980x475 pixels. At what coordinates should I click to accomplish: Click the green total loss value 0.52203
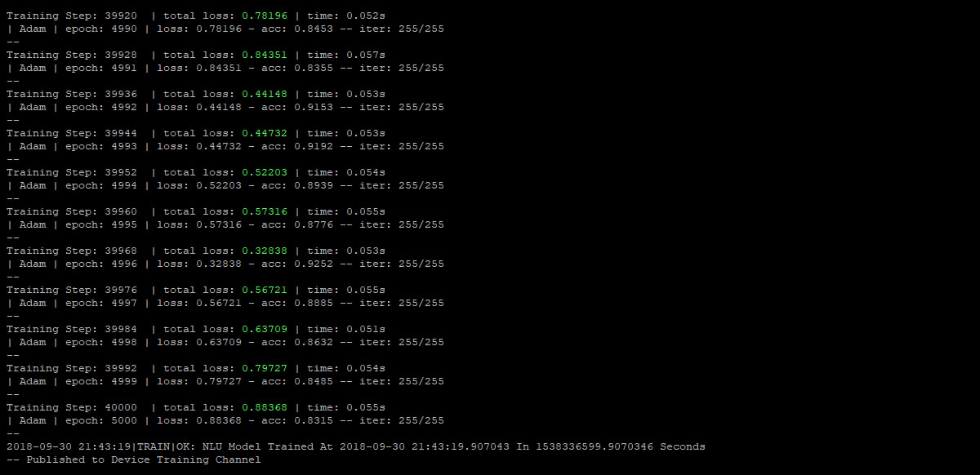(265, 172)
